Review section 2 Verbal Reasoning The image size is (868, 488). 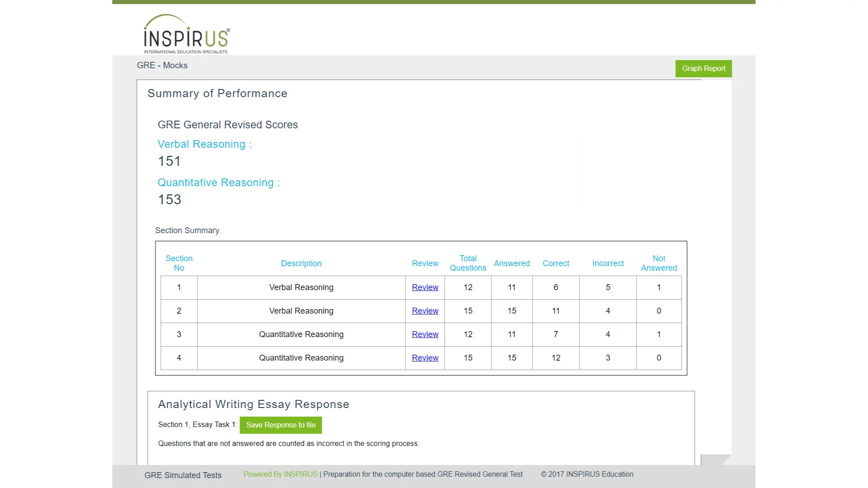[425, 311]
